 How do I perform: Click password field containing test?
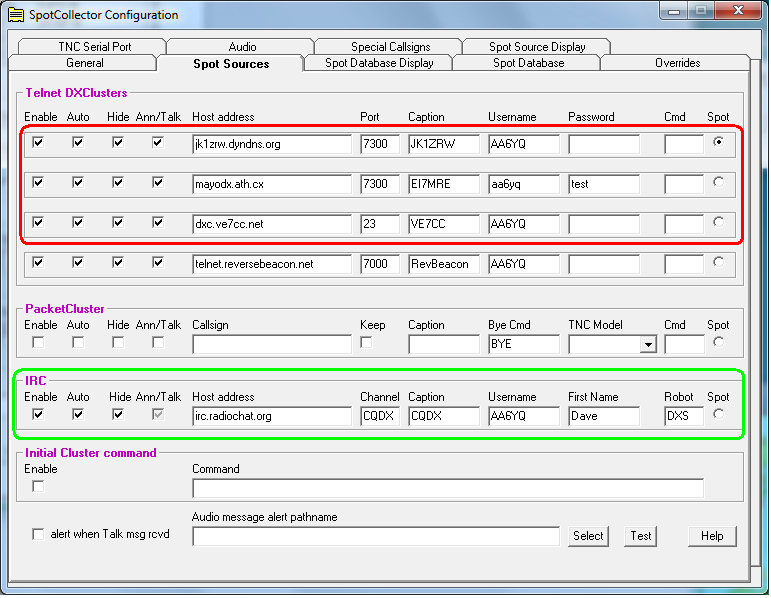point(604,184)
